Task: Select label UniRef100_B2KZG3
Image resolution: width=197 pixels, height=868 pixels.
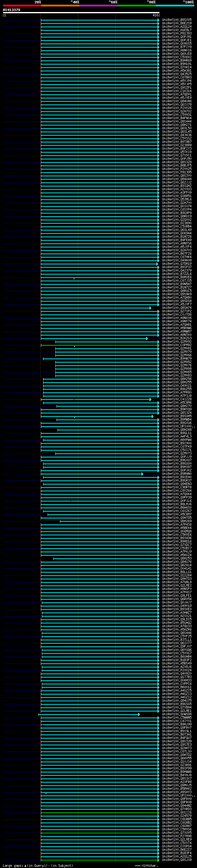Action: click(176, 338)
